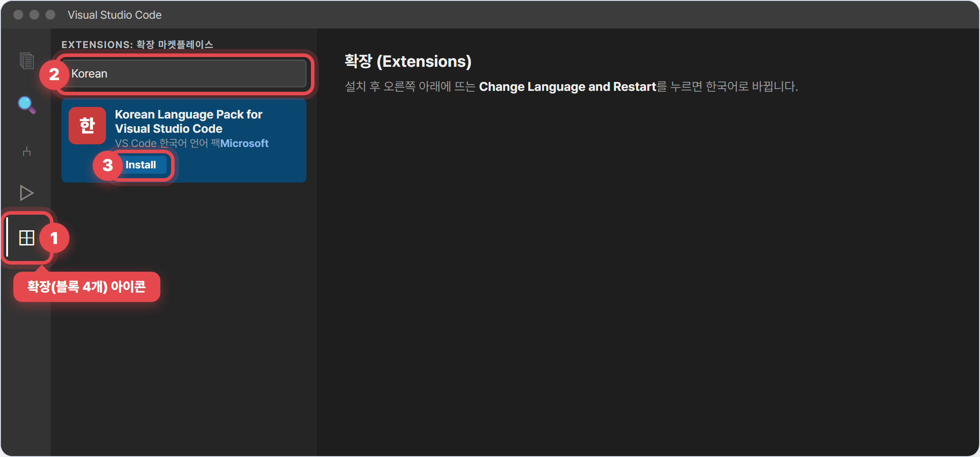
Task: Click Change Language and Restart text
Action: point(568,86)
